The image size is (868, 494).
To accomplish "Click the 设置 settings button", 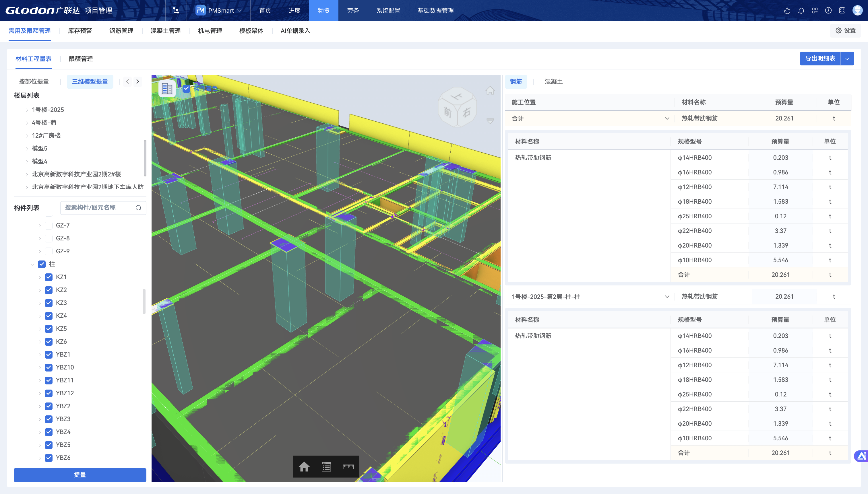I will (846, 30).
